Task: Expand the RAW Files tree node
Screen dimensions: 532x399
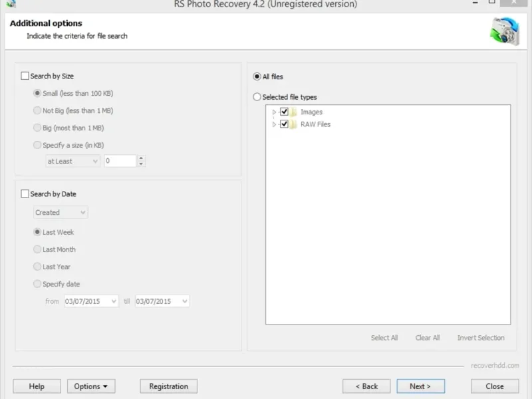Action: [x=274, y=124]
